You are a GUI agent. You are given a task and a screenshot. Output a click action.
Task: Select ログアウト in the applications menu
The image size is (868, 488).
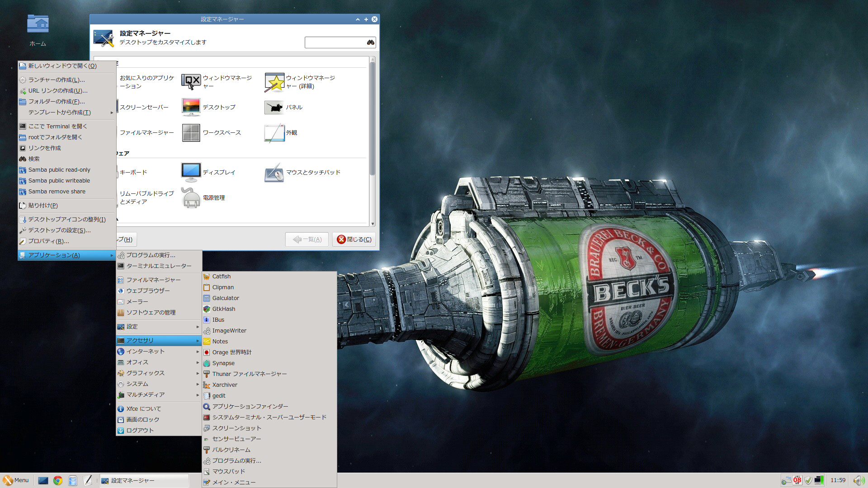point(159,431)
